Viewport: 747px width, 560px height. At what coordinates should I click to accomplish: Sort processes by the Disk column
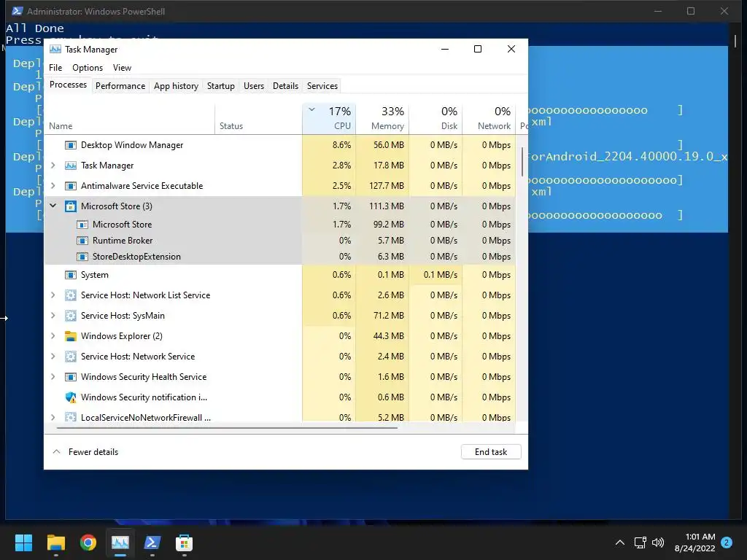pyautogui.click(x=436, y=118)
